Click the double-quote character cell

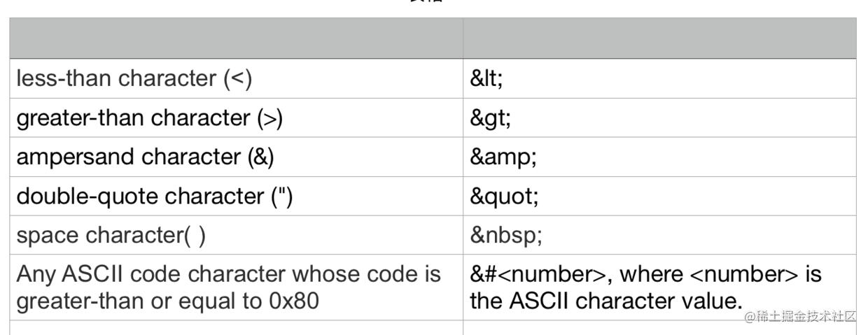(236, 196)
